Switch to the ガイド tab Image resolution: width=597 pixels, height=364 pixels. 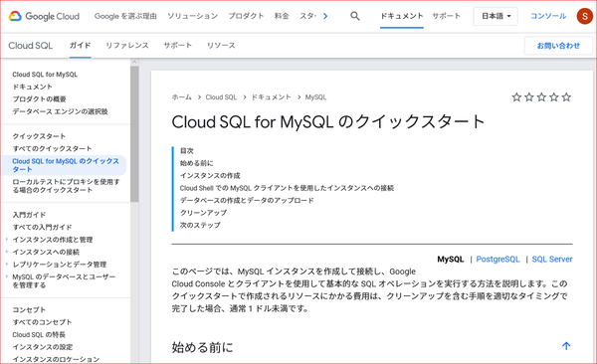(x=80, y=46)
